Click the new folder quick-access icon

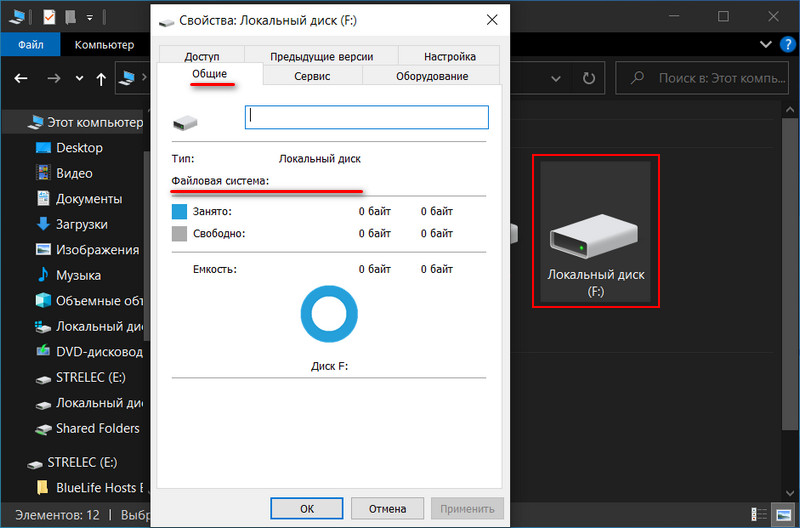[70, 17]
